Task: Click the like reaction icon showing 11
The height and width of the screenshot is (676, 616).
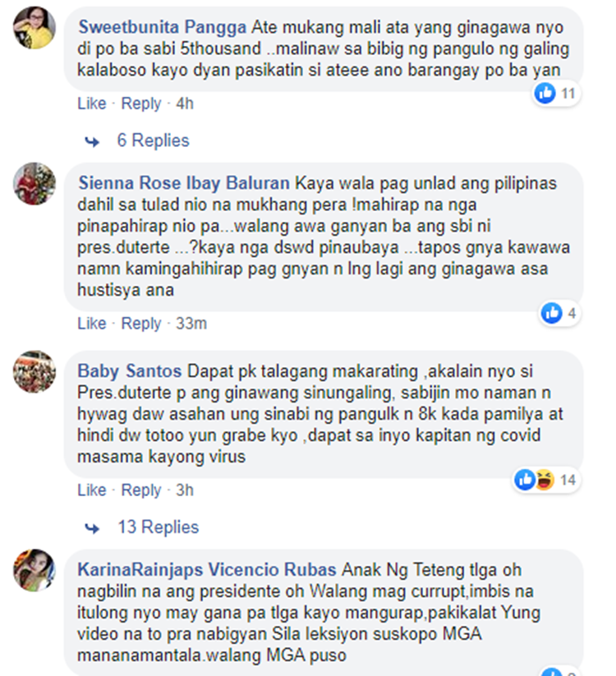Action: (545, 93)
